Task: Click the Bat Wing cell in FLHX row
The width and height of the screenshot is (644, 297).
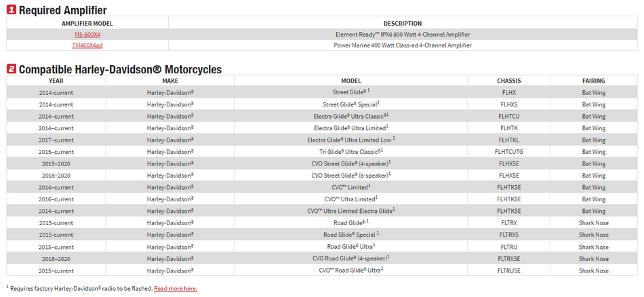Action: [593, 93]
